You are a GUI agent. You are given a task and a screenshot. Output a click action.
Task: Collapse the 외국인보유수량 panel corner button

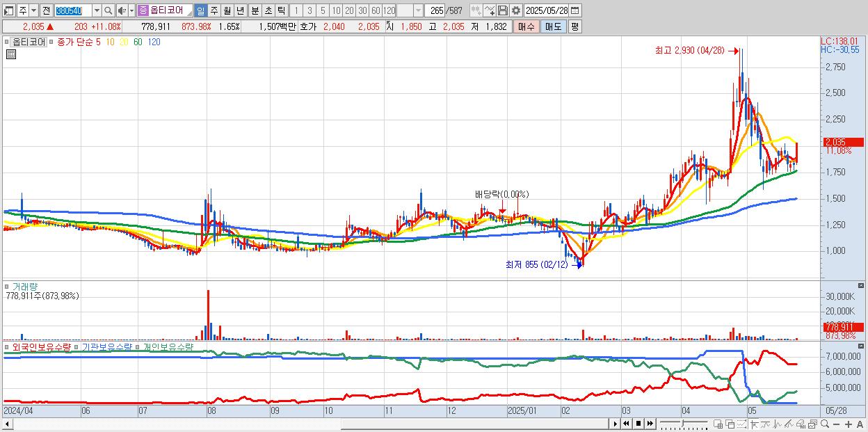tap(862, 346)
